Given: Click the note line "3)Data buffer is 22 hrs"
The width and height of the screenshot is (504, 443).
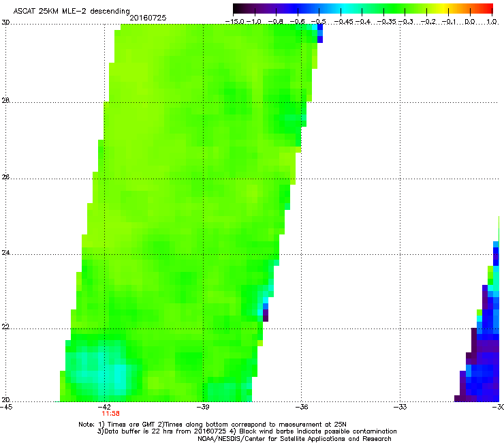Looking at the screenshot, I should tap(247, 431).
